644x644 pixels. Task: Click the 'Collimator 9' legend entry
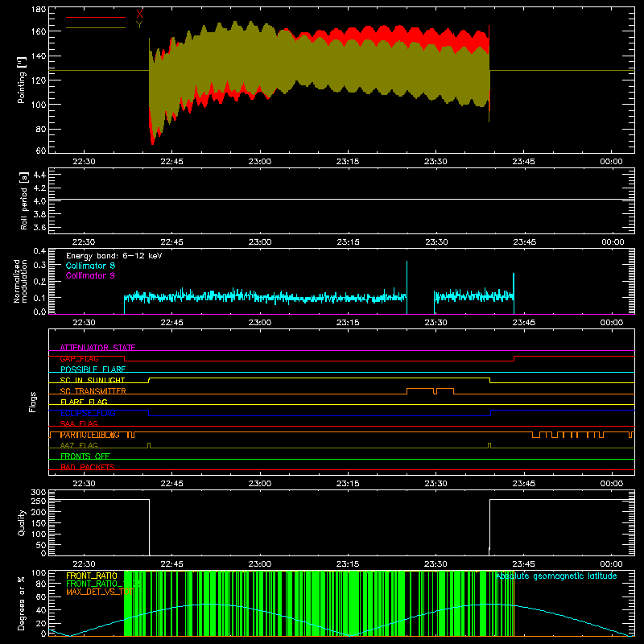click(90, 275)
